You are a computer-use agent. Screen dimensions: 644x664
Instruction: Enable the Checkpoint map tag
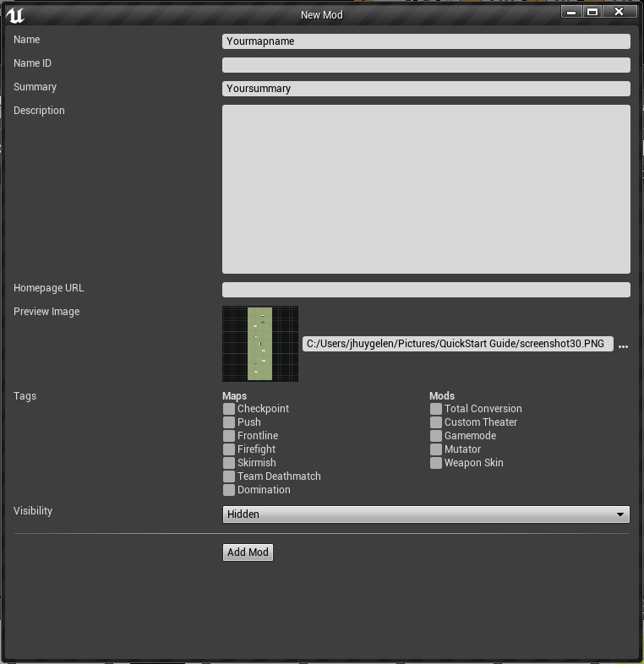pos(229,409)
